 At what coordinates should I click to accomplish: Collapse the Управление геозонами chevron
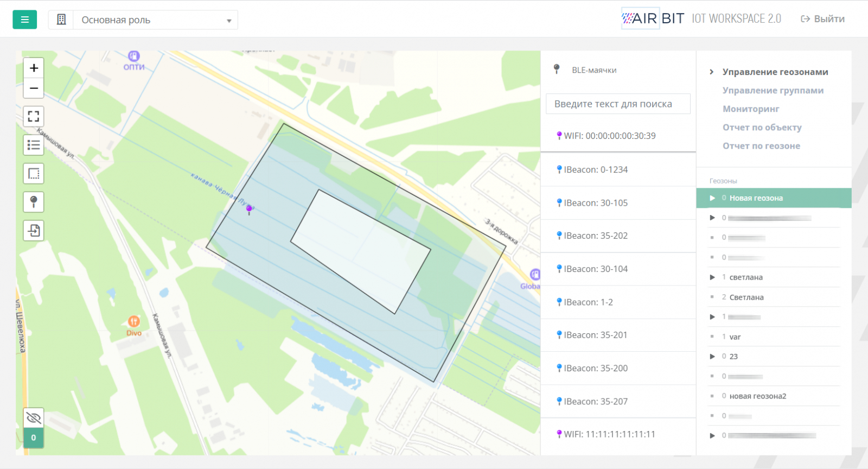coord(711,72)
